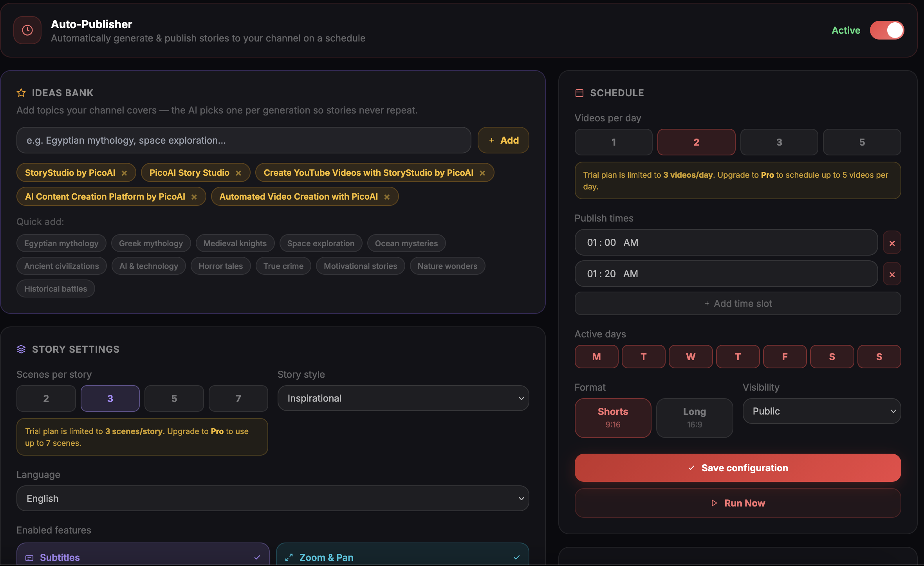Quick add Egyptian mythology
The width and height of the screenshot is (924, 566).
[61, 243]
